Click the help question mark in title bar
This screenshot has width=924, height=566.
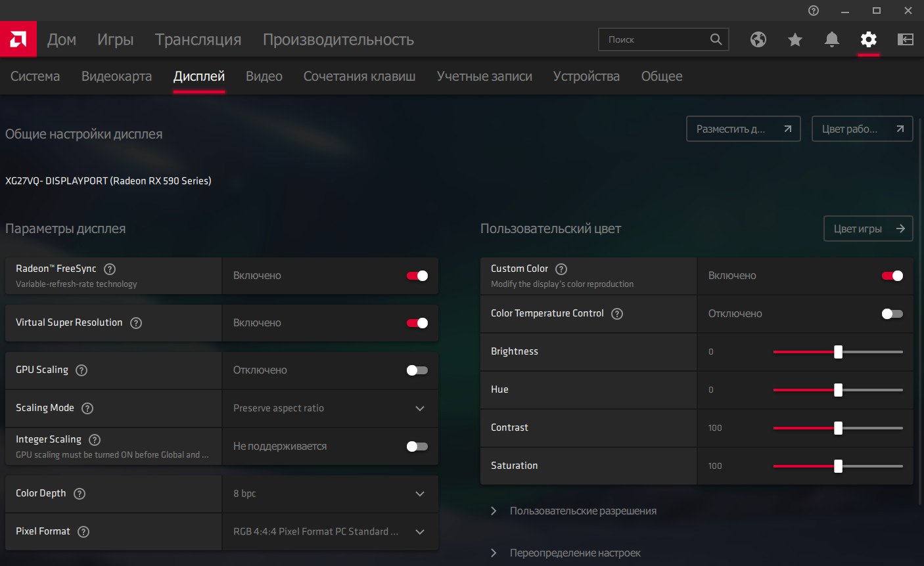[814, 11]
